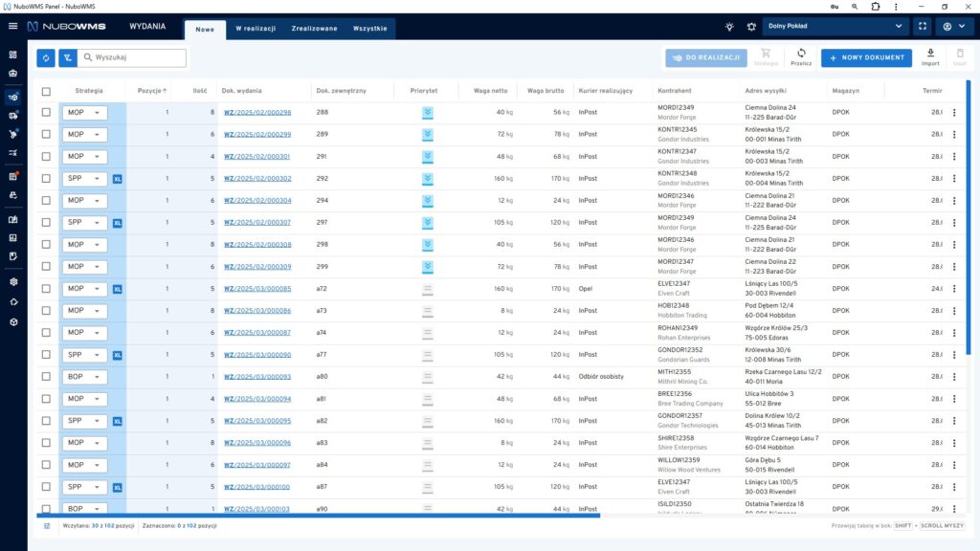Open the Zrealizowane tab
The width and height of the screenshot is (980, 551).
point(314,29)
